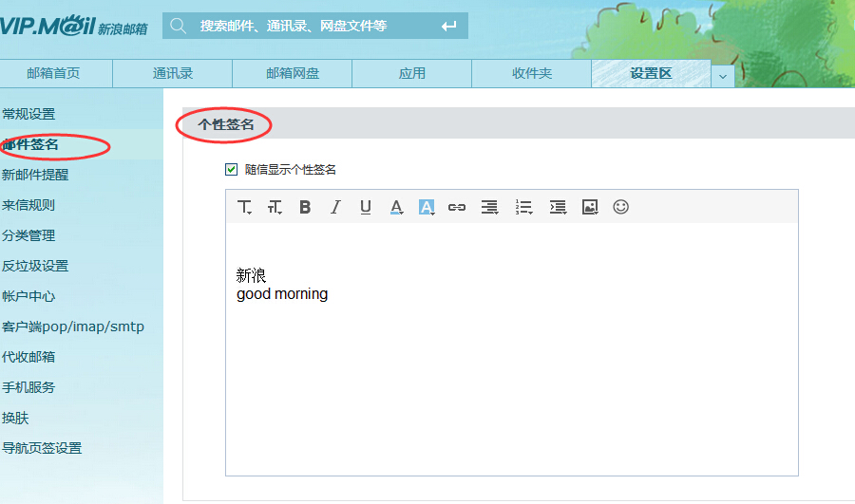Click the underline formatting icon
This screenshot has width=855, height=504.
366,207
